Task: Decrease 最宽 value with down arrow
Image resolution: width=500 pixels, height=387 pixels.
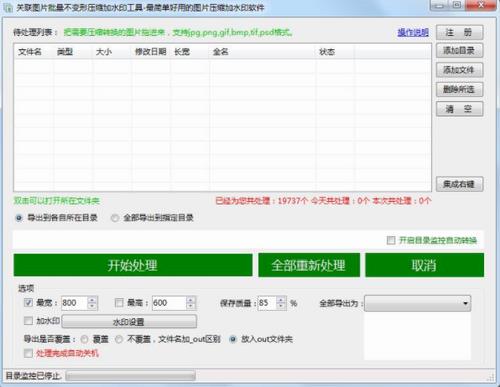Action: click(x=92, y=306)
